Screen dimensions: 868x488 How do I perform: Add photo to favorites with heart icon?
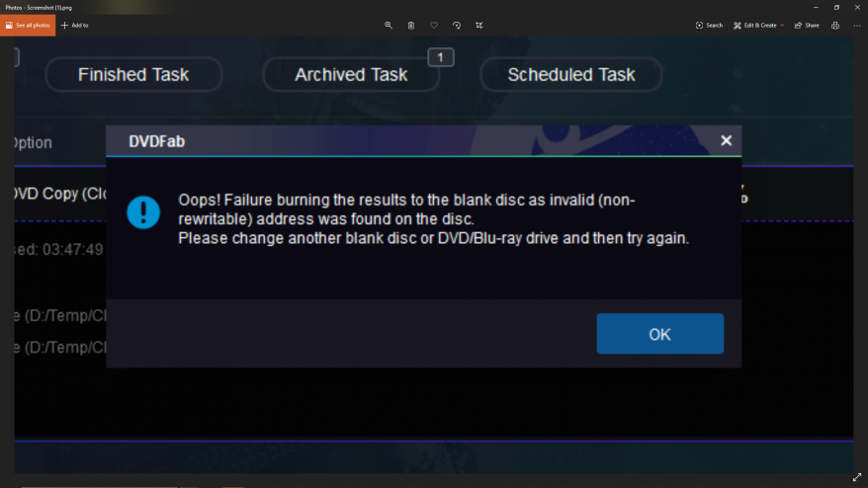coord(434,25)
